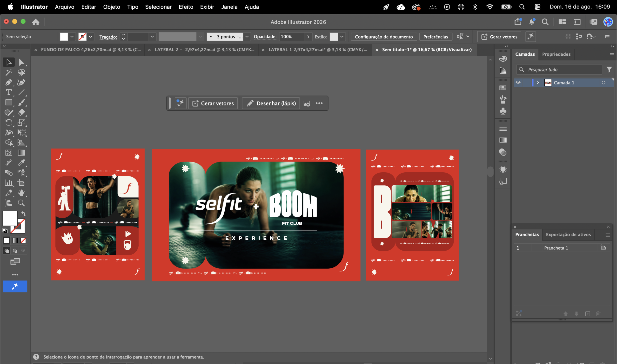617x364 pixels.
Task: Switch to the FUNDO DE PALCO document tab
Action: pyautogui.click(x=91, y=50)
